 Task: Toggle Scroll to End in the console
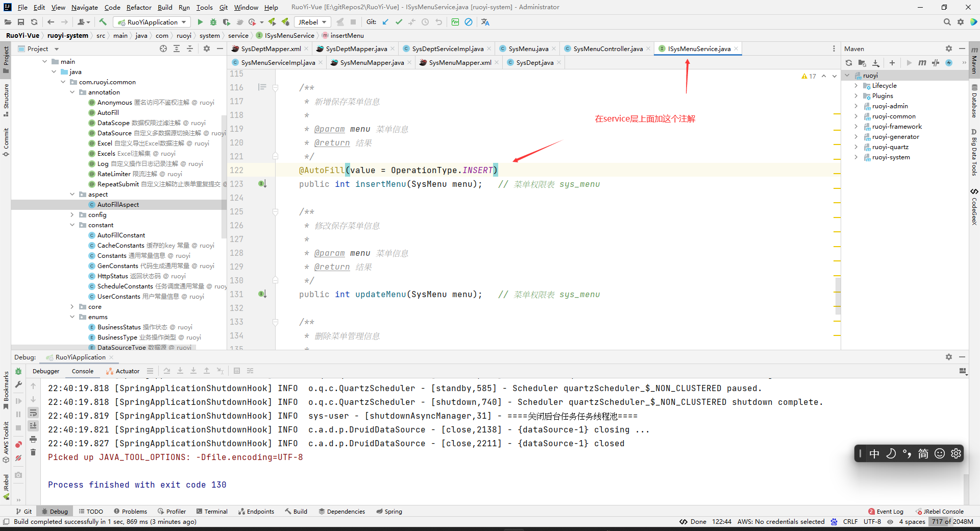click(x=33, y=426)
